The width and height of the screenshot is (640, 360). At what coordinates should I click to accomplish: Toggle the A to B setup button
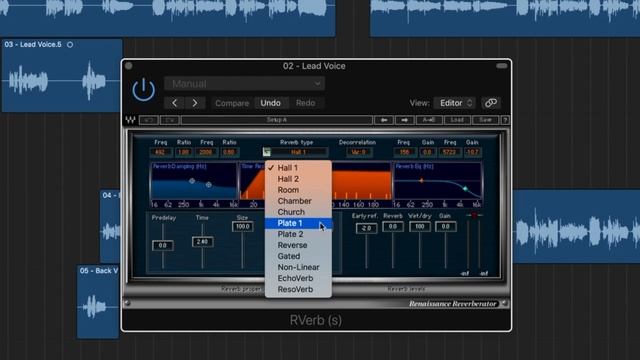coord(429,120)
